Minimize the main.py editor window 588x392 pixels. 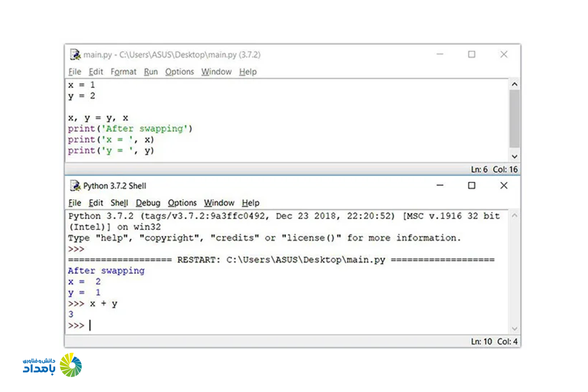point(440,55)
